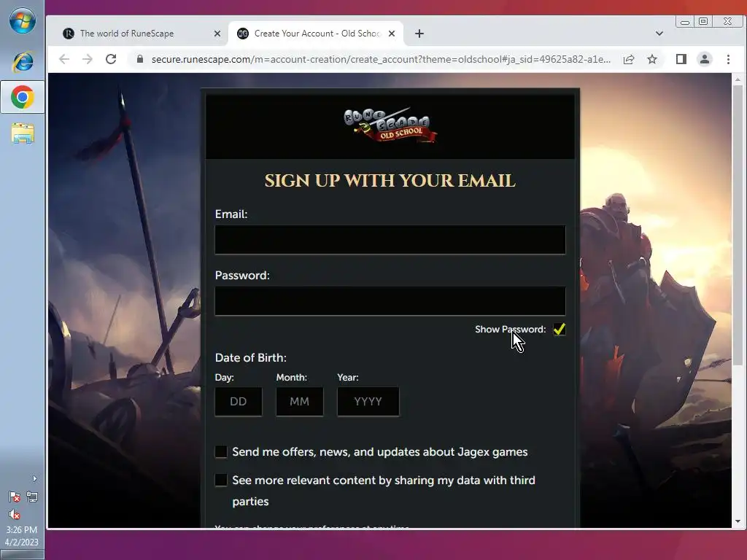Click the padlock site info icon
747x560 pixels.
pos(139,59)
